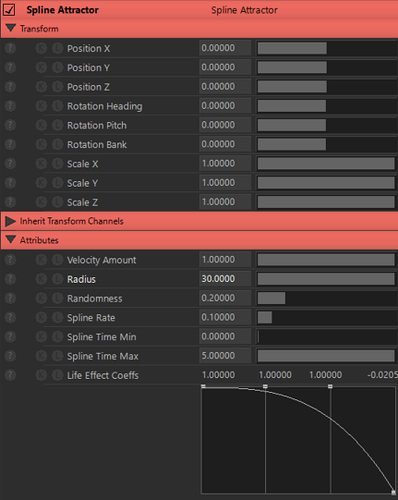Screen dimensions: 398x500
Task: Click the Spline Time Max value field
Action: click(x=225, y=356)
